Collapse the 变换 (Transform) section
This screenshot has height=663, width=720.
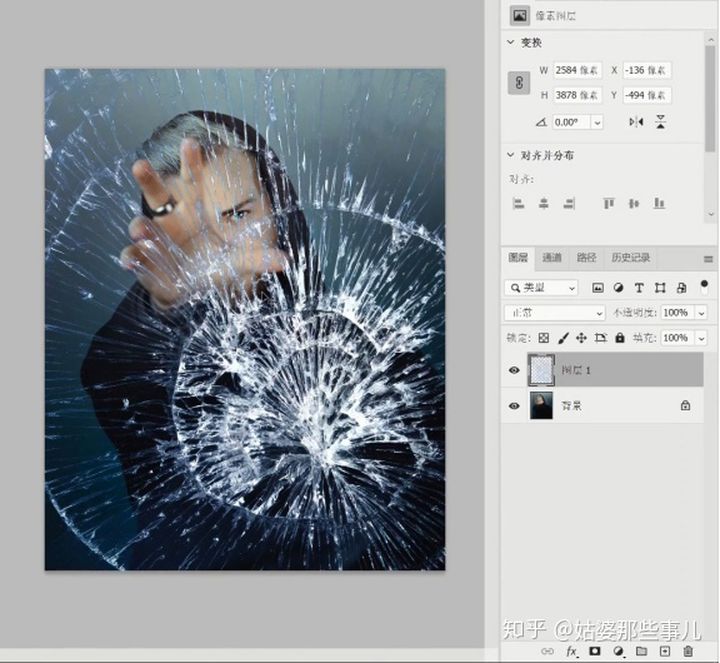click(x=511, y=42)
